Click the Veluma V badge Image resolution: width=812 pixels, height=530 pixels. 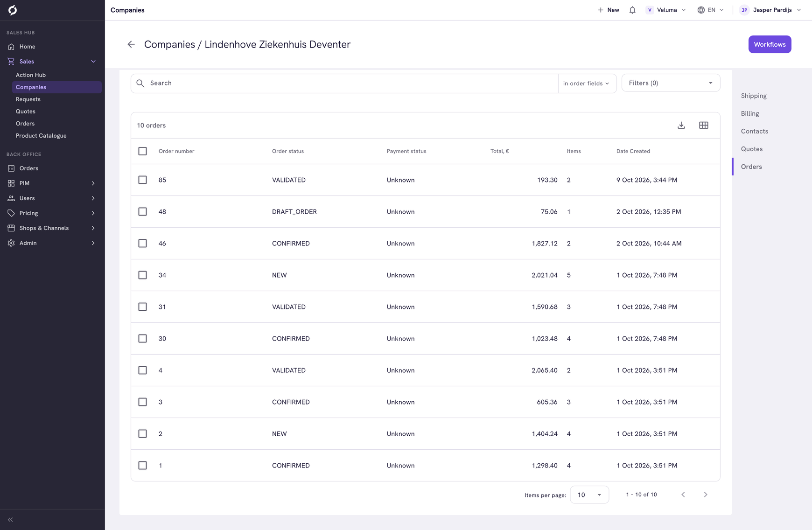click(x=650, y=10)
